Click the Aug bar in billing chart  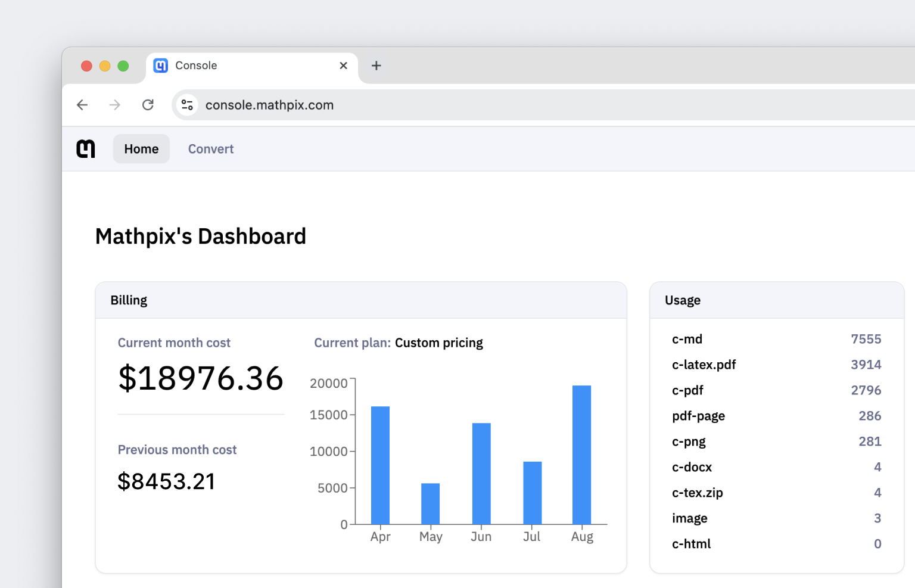point(582,455)
